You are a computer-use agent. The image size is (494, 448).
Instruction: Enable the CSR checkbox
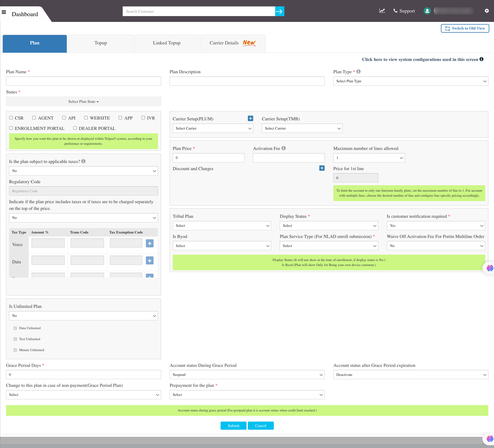(x=11, y=118)
